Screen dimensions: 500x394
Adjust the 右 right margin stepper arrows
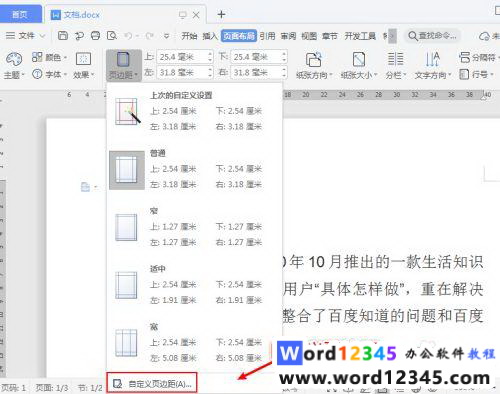(x=284, y=72)
